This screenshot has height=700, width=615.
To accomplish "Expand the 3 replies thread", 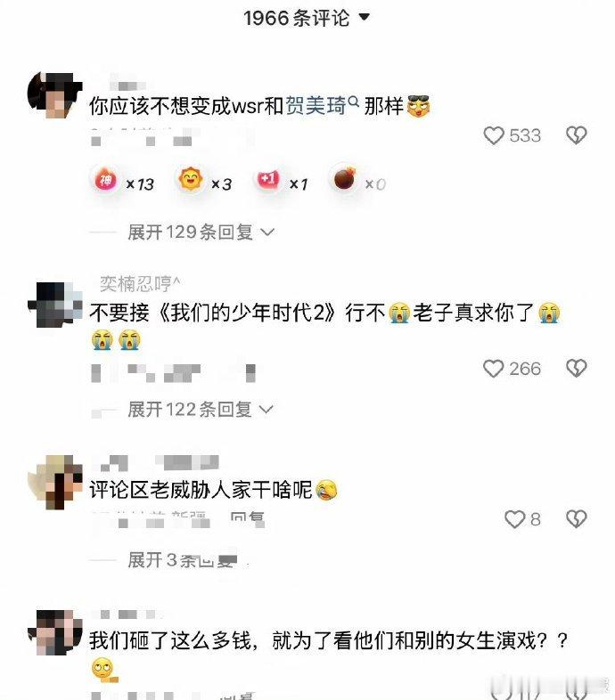I will [x=183, y=560].
